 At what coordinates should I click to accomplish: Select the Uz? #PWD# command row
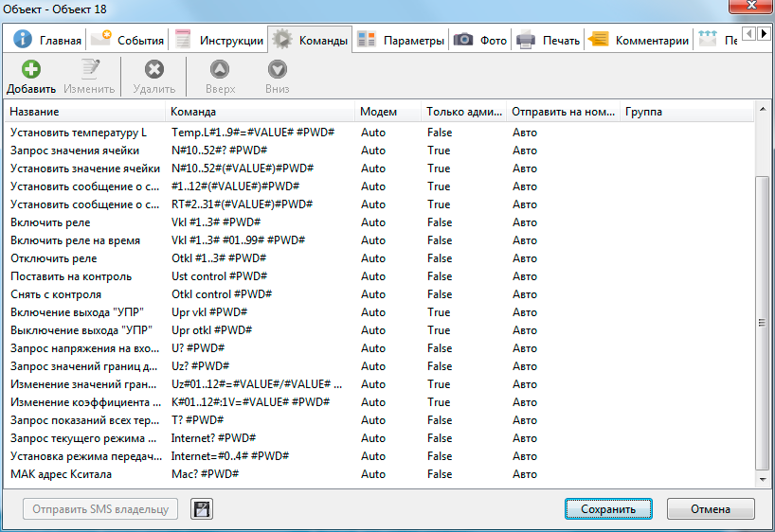[379, 366]
